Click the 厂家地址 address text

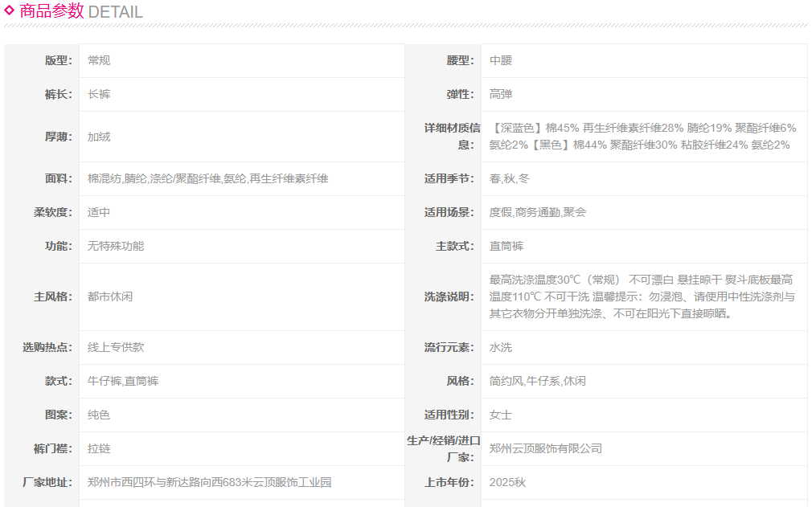209,482
